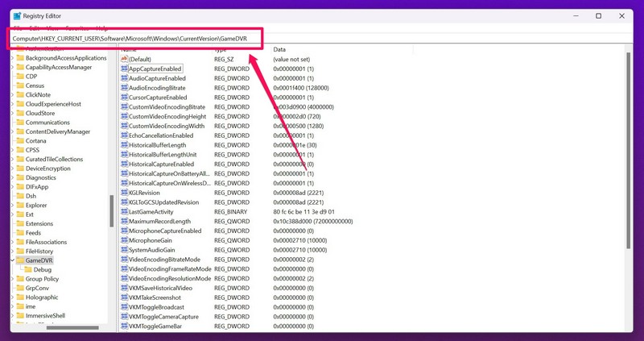Viewport: 644px width, 341px height.
Task: Open the Edit menu
Action: pos(35,28)
